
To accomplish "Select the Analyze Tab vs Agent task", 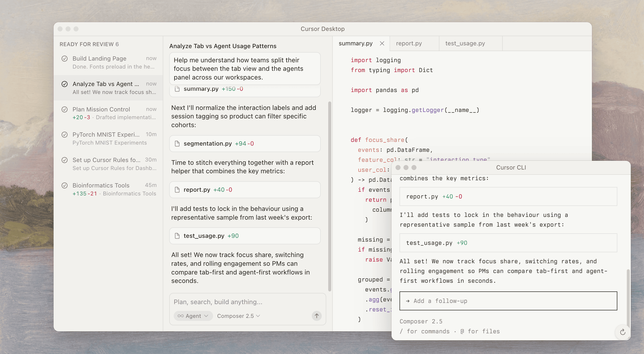I will 108,88.
